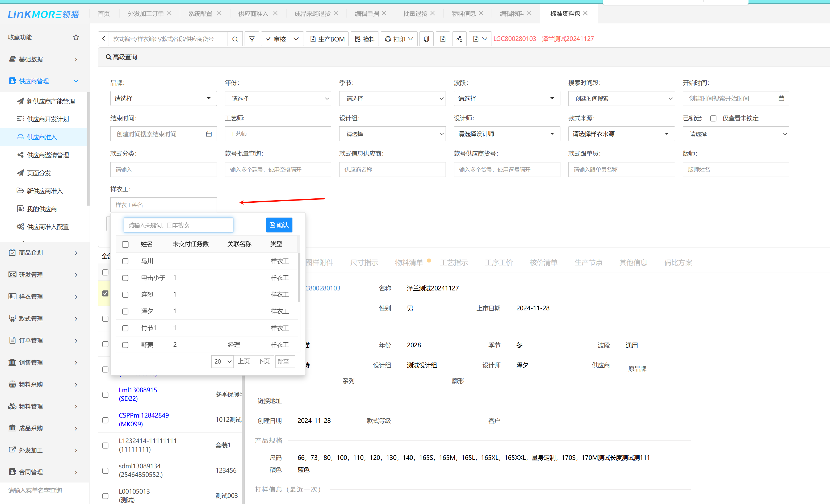Click the favorites star icon in sidebar

coord(76,37)
